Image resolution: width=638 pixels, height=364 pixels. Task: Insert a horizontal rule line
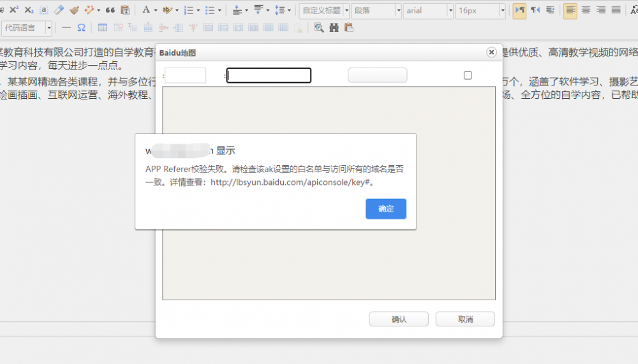(x=66, y=27)
